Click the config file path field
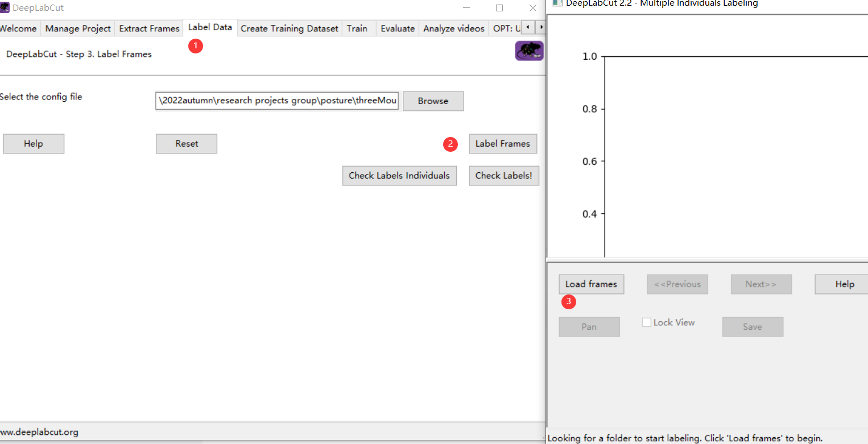The width and height of the screenshot is (868, 444). [x=277, y=101]
